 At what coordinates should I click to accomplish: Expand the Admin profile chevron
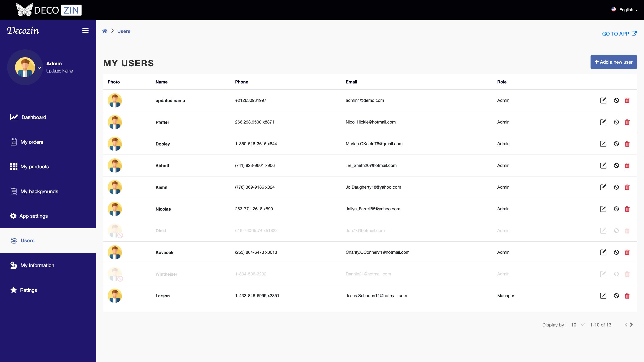click(39, 68)
